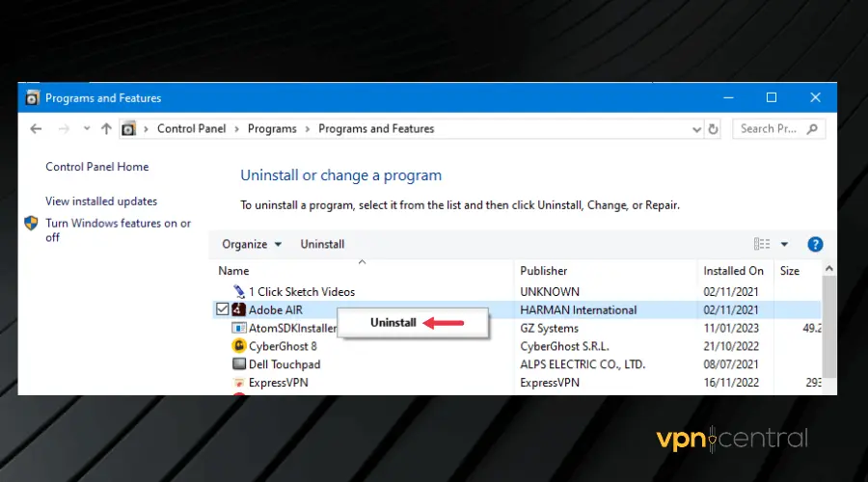868x482 pixels.
Task: Click the Dell Touchpad program icon
Action: click(238, 364)
